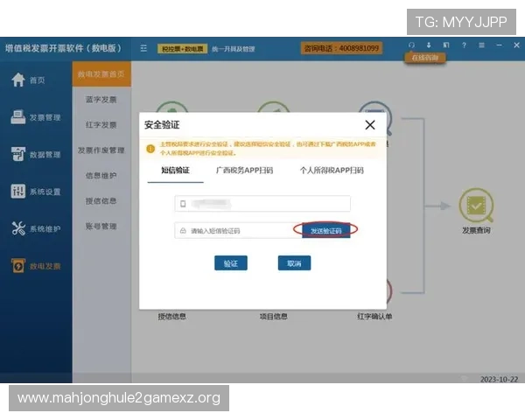The image size is (525, 420).
Task: Open 系统维护 in the left sidebar
Action: [x=36, y=228]
